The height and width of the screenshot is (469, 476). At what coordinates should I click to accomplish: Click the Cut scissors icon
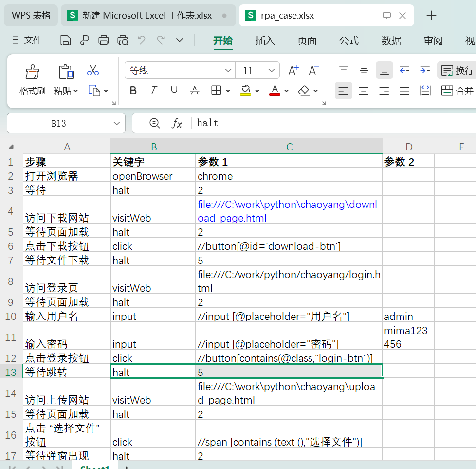pos(93,70)
